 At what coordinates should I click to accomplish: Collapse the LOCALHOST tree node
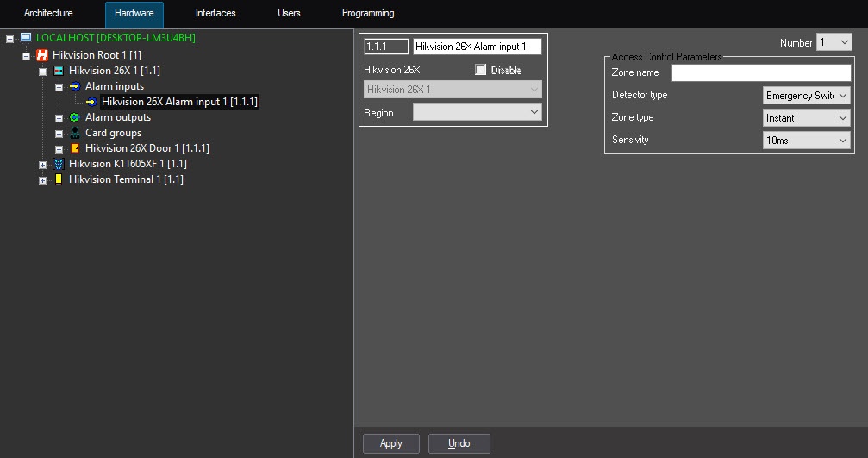[10, 39]
